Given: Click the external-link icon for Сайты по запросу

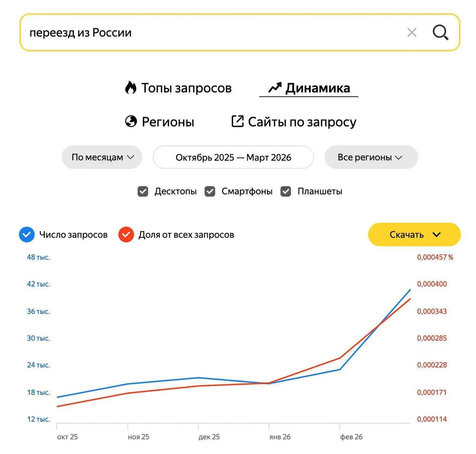Looking at the screenshot, I should 237,121.
